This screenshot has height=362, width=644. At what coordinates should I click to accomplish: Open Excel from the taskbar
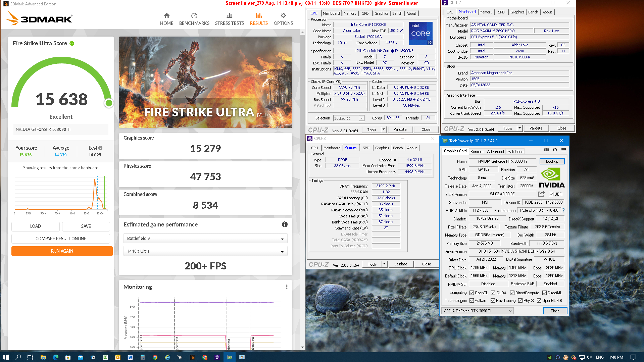[x=105, y=357]
